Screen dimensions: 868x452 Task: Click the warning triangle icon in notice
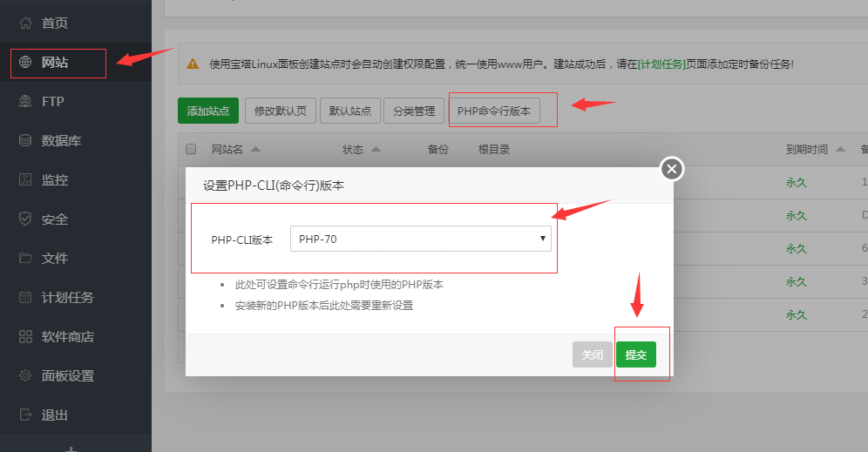[193, 64]
